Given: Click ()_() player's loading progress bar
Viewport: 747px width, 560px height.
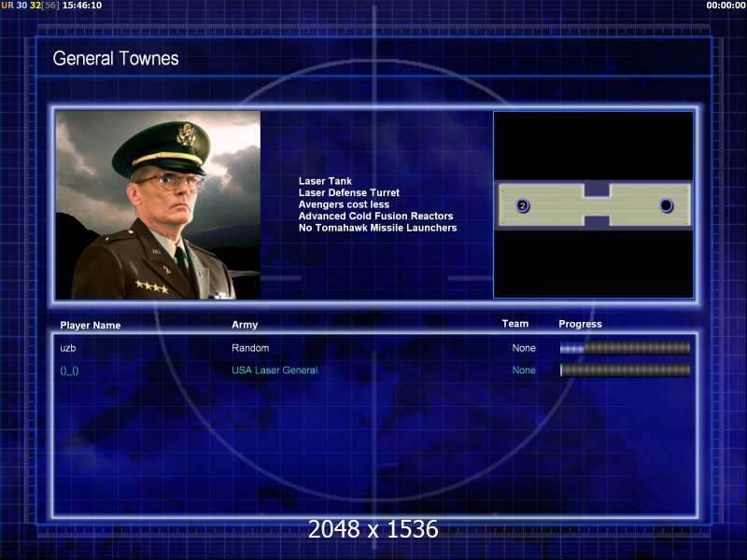Looking at the screenshot, I should [x=625, y=370].
